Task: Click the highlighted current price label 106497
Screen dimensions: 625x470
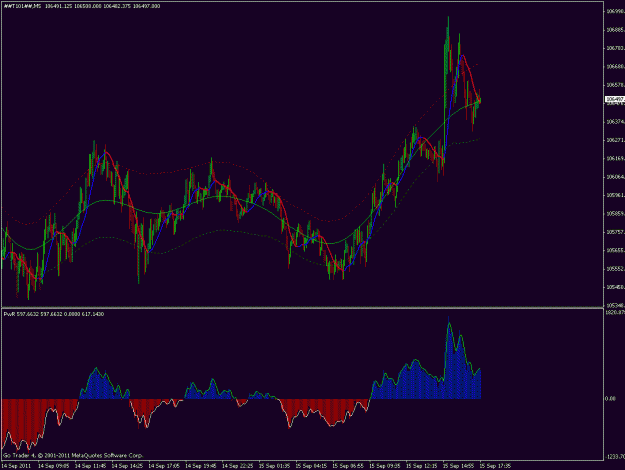Action: (x=615, y=99)
